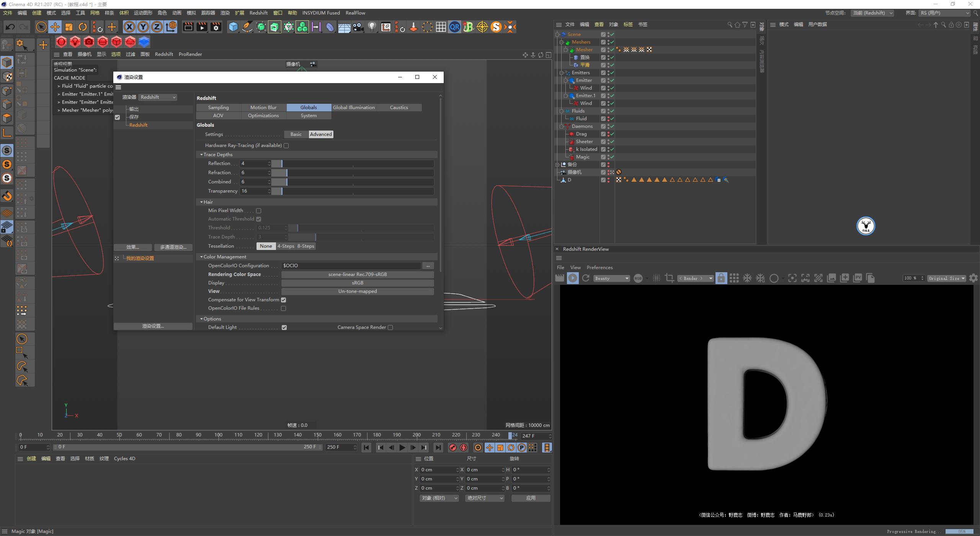Screen dimensions: 980x536
Task: Disable the Automatic Threshold checkbox
Action: pos(259,219)
